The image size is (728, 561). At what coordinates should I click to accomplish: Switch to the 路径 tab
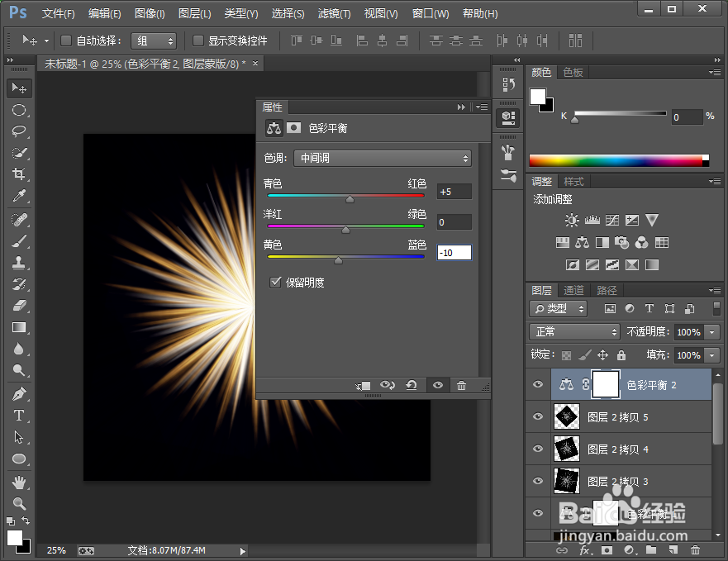click(607, 290)
